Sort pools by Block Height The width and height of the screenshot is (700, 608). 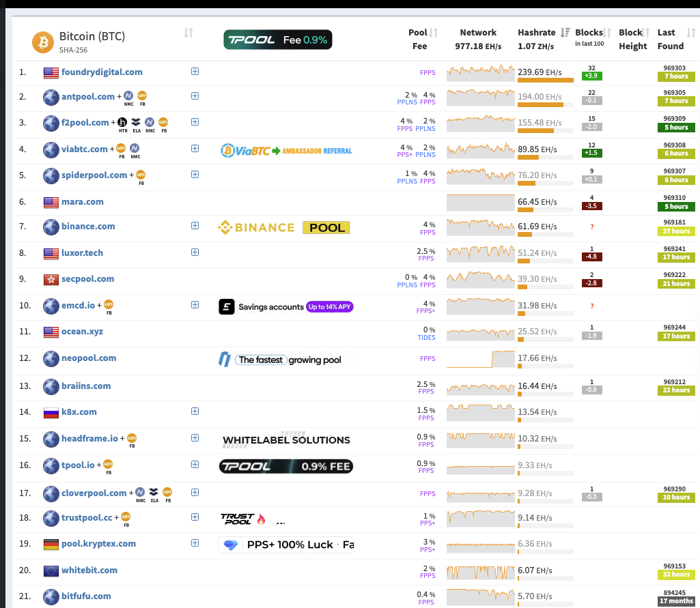[x=645, y=33]
